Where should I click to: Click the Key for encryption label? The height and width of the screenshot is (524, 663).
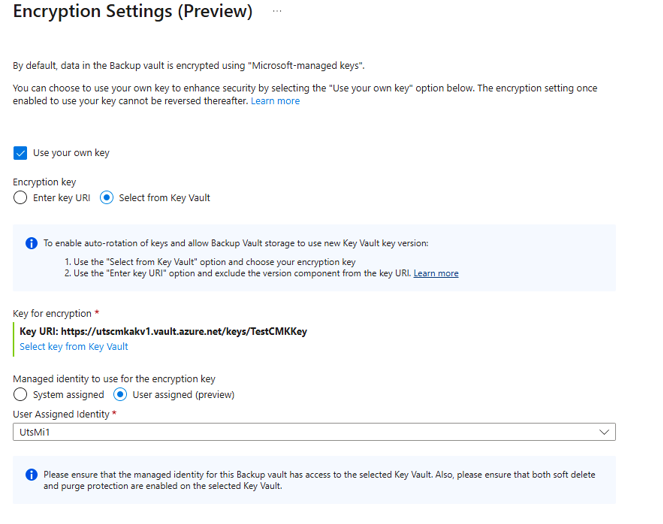tap(52, 313)
